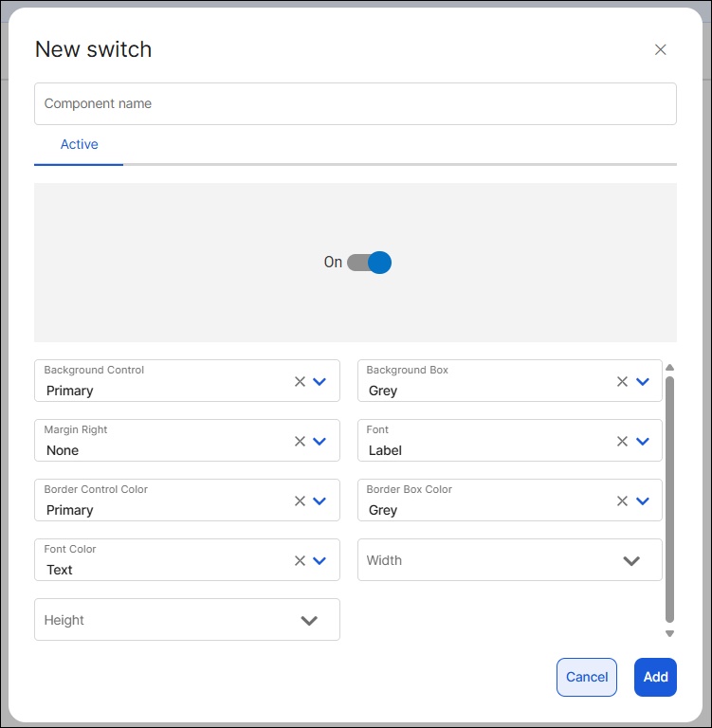Click the scrollbar down arrow
This screenshot has width=712, height=728.
pyautogui.click(x=669, y=633)
